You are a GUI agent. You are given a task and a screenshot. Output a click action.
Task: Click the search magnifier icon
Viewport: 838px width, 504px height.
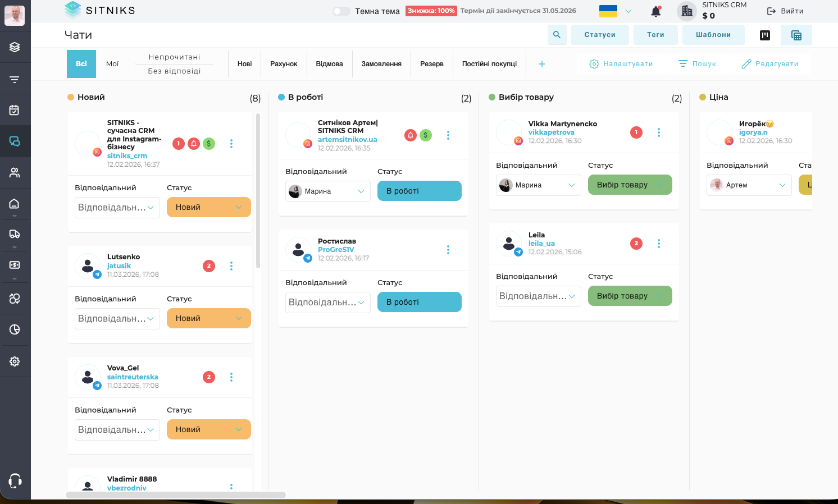[557, 34]
